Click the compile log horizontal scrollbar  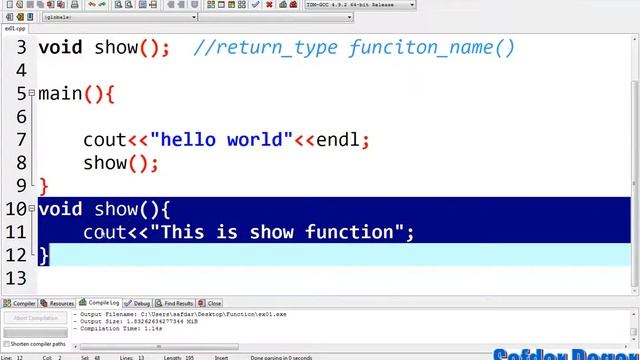(159, 347)
